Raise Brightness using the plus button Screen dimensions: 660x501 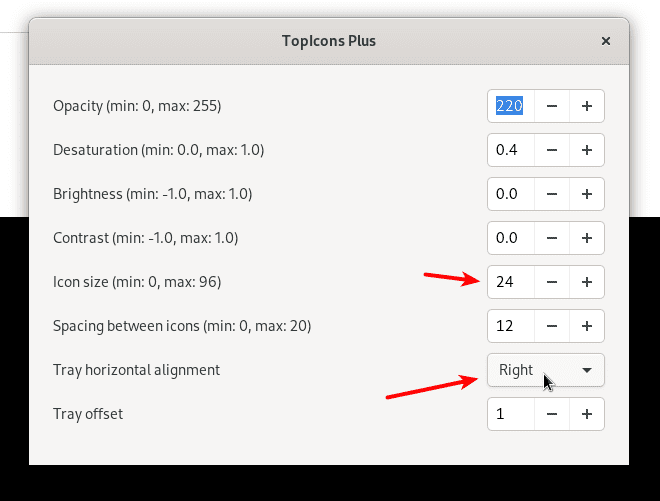click(x=587, y=194)
